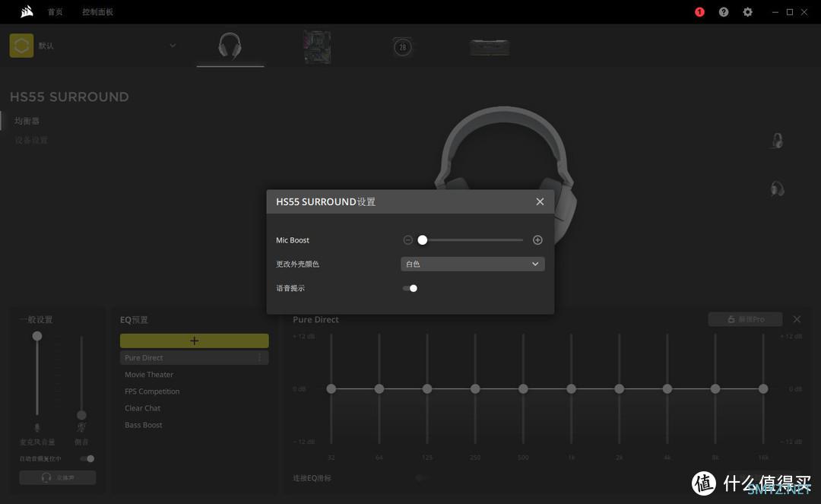Screen dimensions: 821x504
Task: Select the Clear Chat EQ preset
Action: pyautogui.click(x=142, y=408)
